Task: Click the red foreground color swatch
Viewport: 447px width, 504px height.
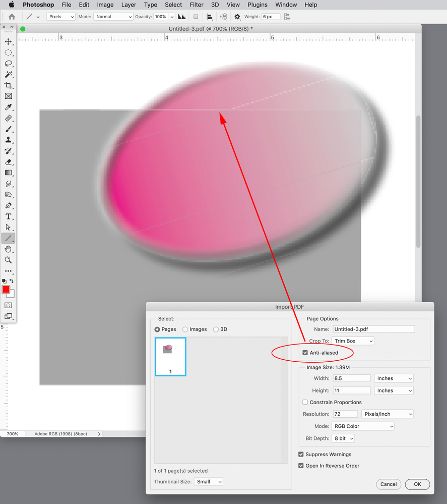Action: [6, 290]
